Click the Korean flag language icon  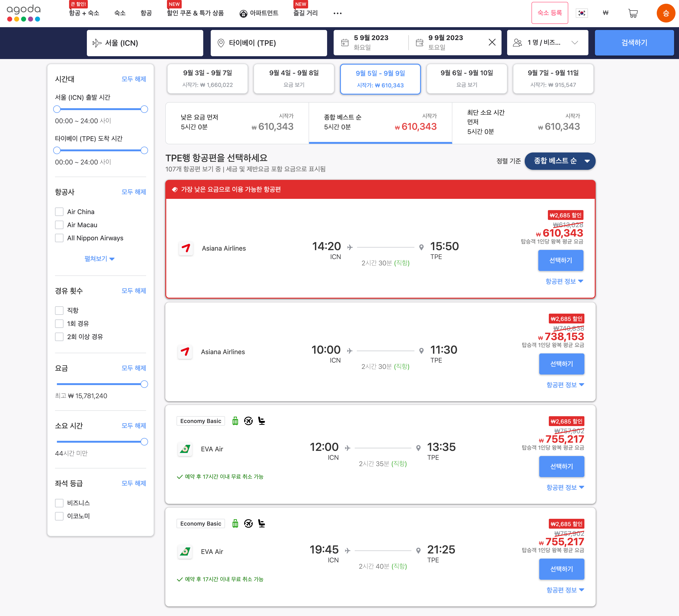(x=582, y=13)
